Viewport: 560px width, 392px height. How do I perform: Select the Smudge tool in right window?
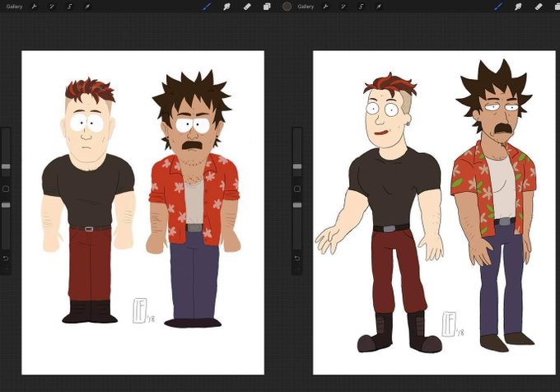click(519, 7)
